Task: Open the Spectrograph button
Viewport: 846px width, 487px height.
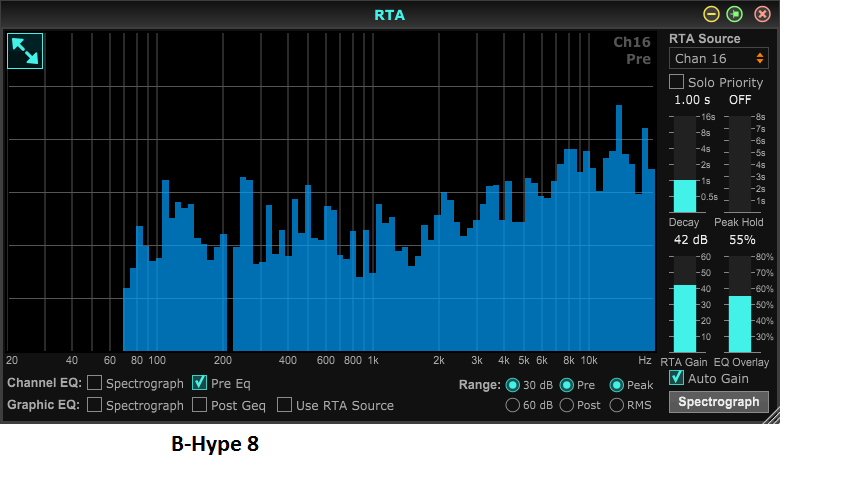Action: (719, 402)
